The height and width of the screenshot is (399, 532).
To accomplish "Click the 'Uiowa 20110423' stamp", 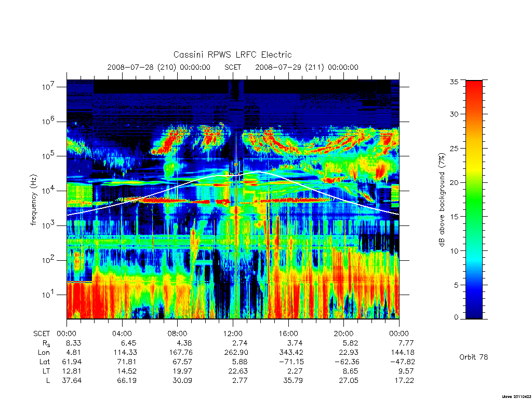I will [516, 396].
